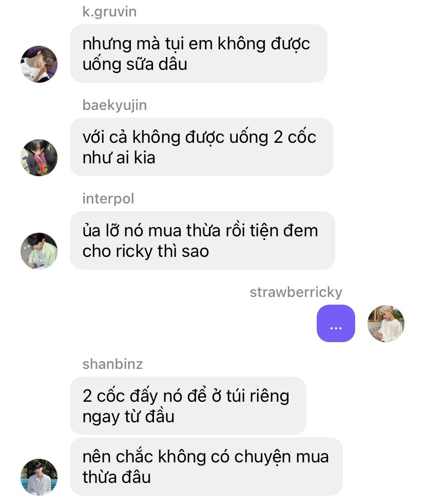Screen dimensions: 425x504
Task: Open interpol's avatar photo
Action: pyautogui.click(x=39, y=251)
